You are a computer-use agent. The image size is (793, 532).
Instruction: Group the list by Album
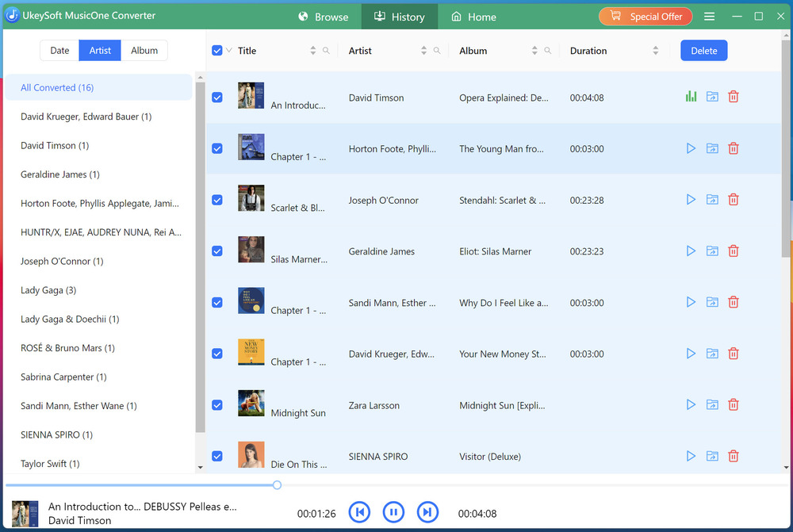click(x=144, y=51)
